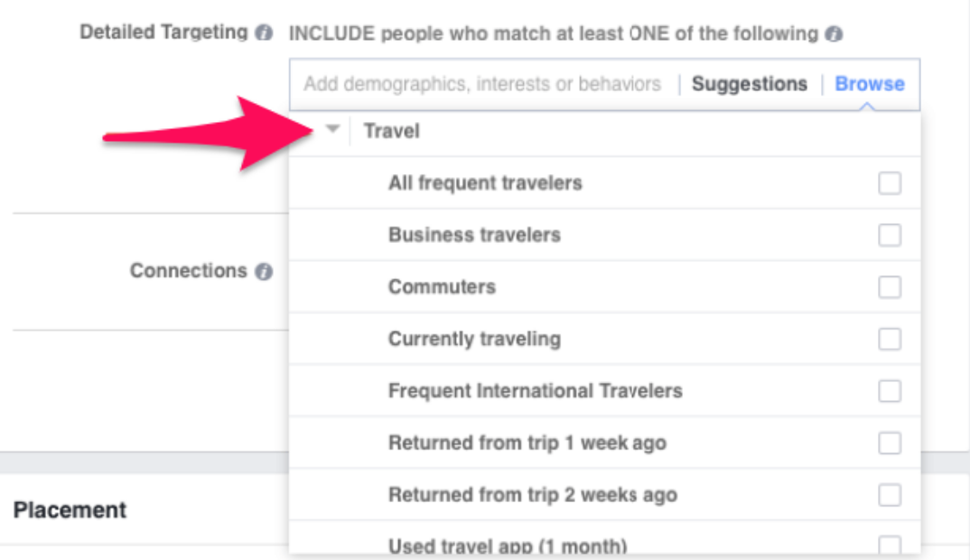The image size is (970, 560).
Task: Check Returned from trip 2 weeks ago
Action: [889, 495]
